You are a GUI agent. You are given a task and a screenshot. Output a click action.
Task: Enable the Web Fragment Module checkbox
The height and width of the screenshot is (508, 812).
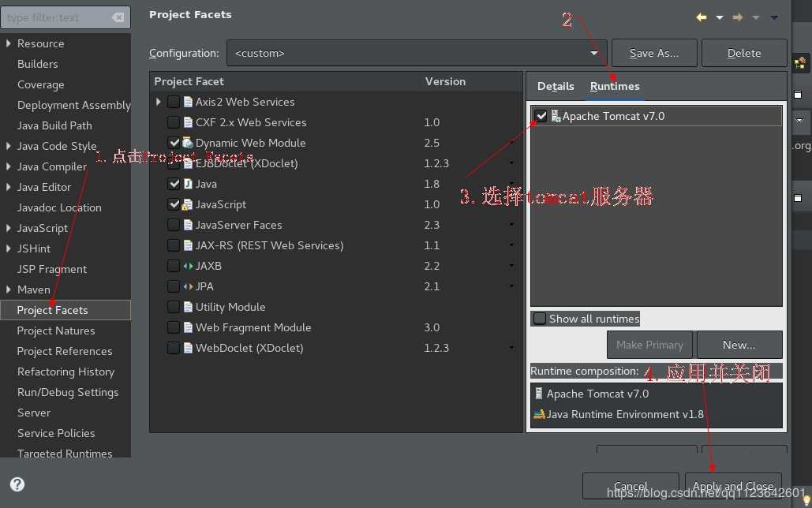point(174,328)
